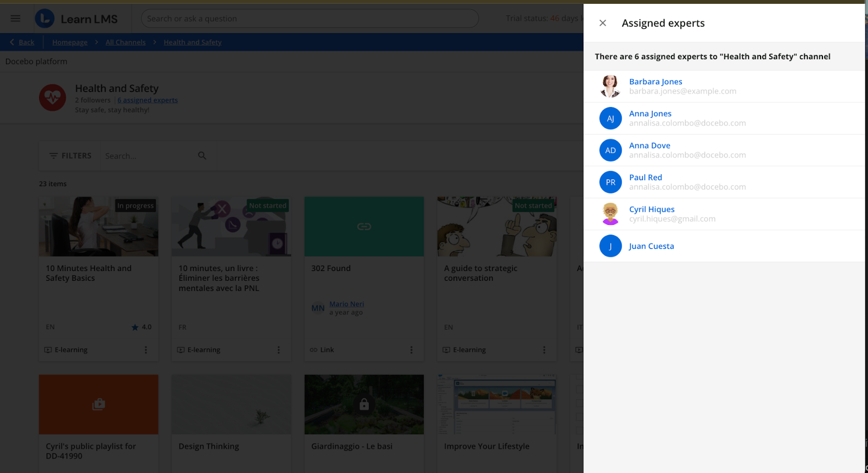Image resolution: width=868 pixels, height=473 pixels.
Task: Close the Assigned experts panel
Action: (602, 23)
